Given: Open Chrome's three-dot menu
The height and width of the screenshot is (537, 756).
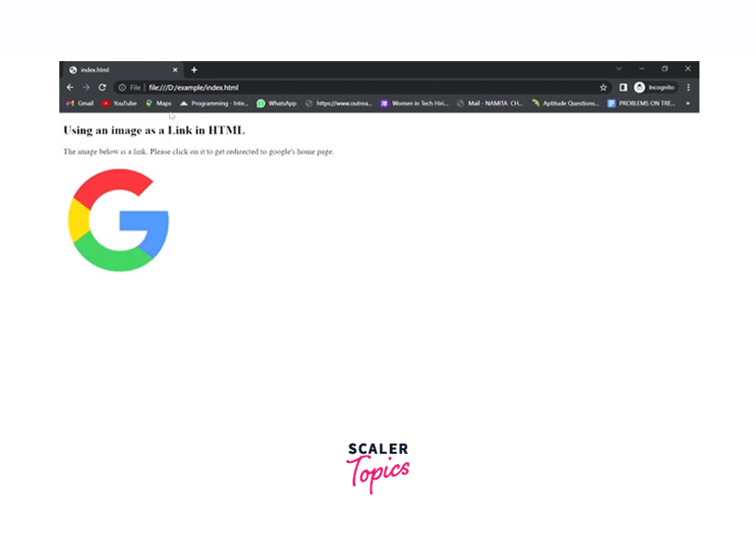Looking at the screenshot, I should click(x=688, y=87).
